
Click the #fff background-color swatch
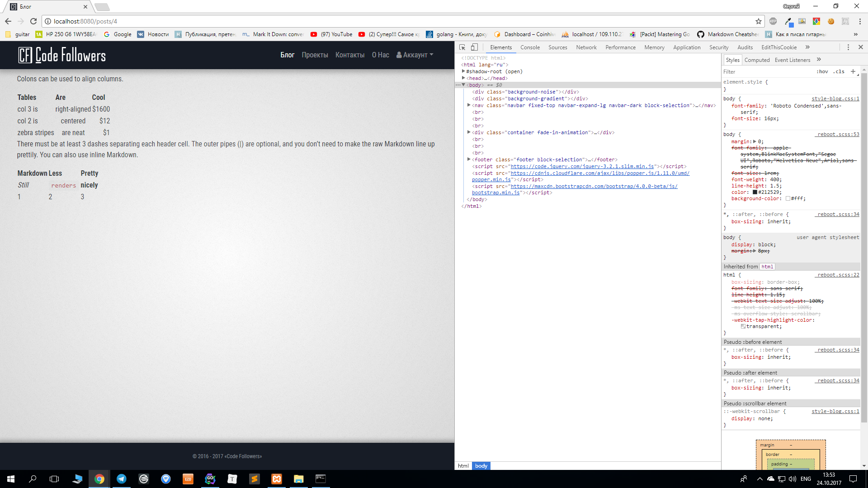[788, 198]
